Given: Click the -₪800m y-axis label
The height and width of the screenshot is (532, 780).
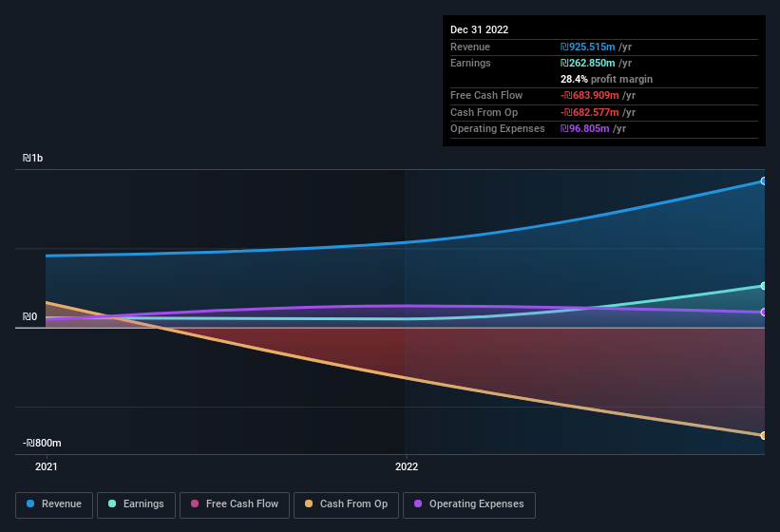Looking at the screenshot, I should tap(42, 443).
